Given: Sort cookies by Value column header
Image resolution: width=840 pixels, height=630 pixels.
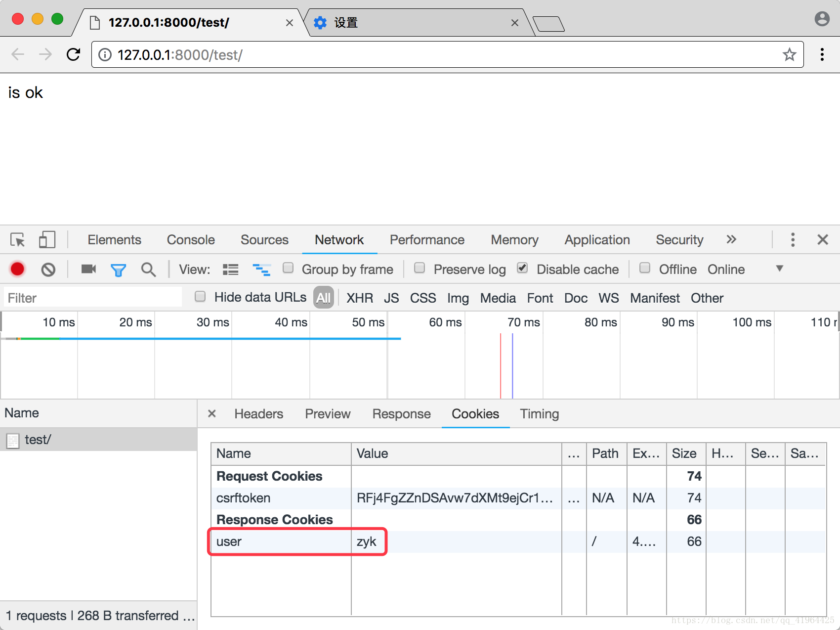Looking at the screenshot, I should click(456, 453).
